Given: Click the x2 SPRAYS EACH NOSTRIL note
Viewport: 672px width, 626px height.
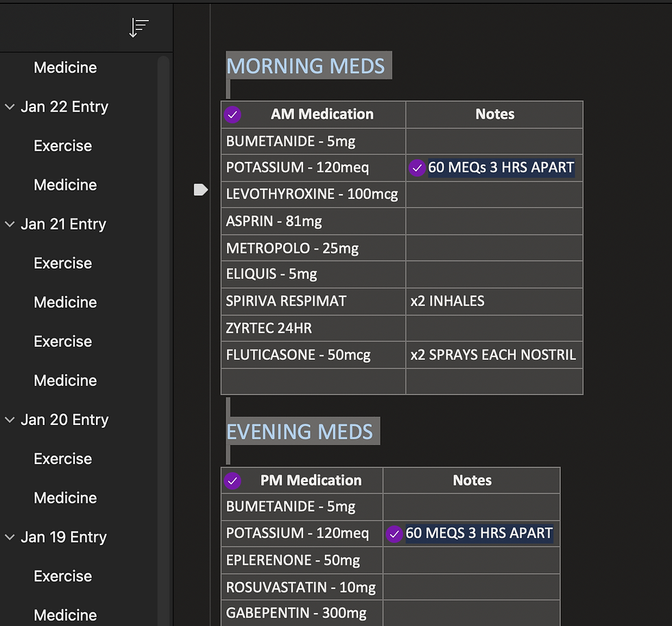Looking at the screenshot, I should coord(493,354).
